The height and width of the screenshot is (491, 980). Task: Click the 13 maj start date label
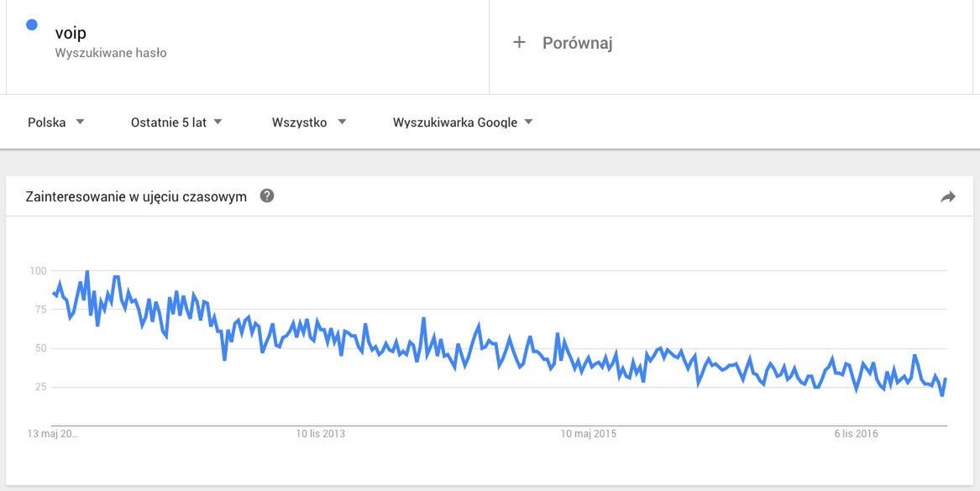[x=52, y=434]
